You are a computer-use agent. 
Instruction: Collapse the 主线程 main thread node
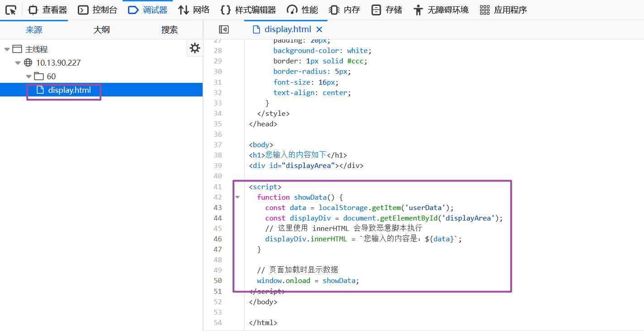click(x=7, y=49)
